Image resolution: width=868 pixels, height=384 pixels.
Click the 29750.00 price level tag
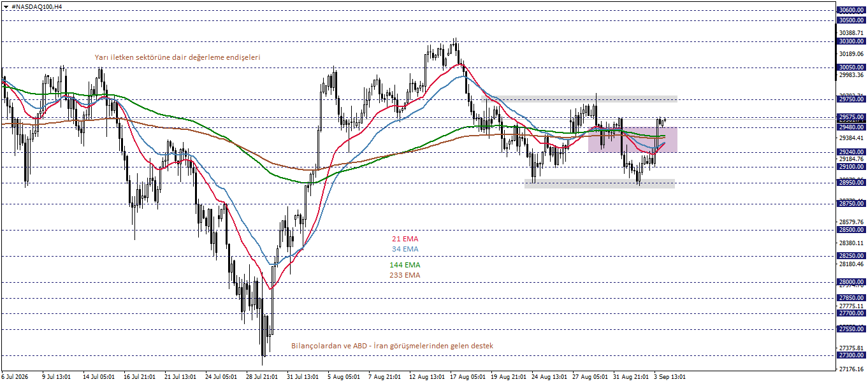point(852,99)
